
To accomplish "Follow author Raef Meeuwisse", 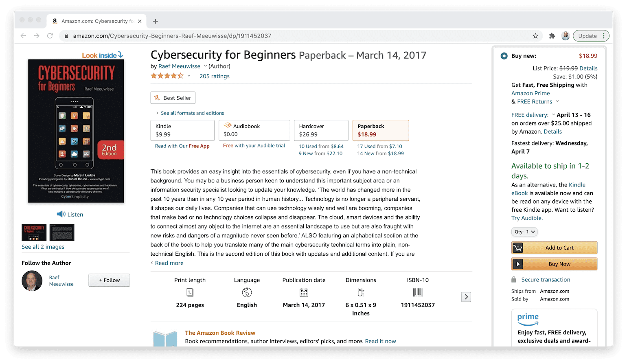I will coord(109,280).
